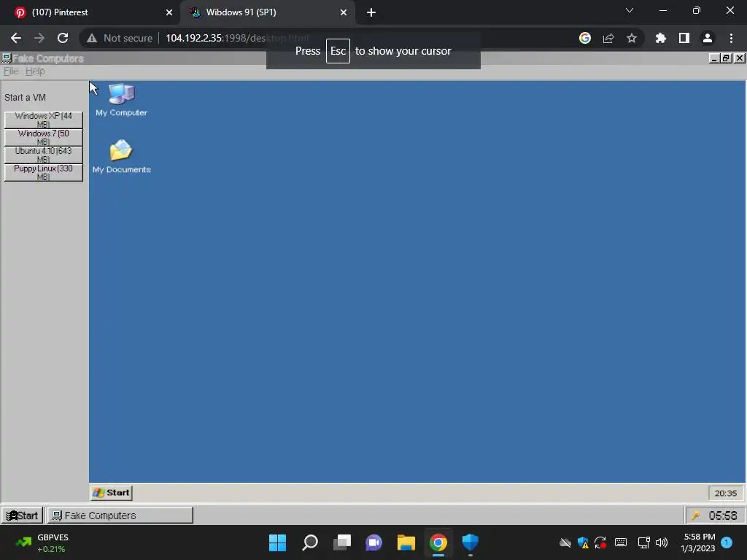Screen dimensions: 747x560
Task: Open Windows Security tray icon
Action: click(583, 542)
